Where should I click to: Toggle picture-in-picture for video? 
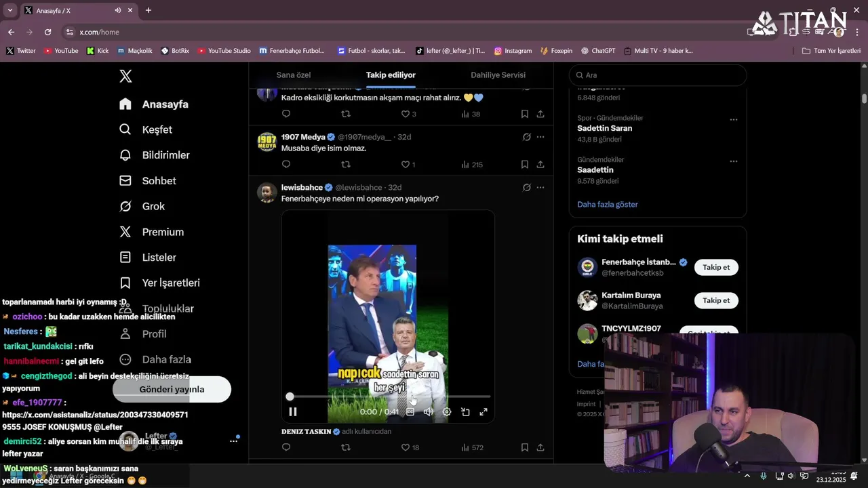point(465,411)
